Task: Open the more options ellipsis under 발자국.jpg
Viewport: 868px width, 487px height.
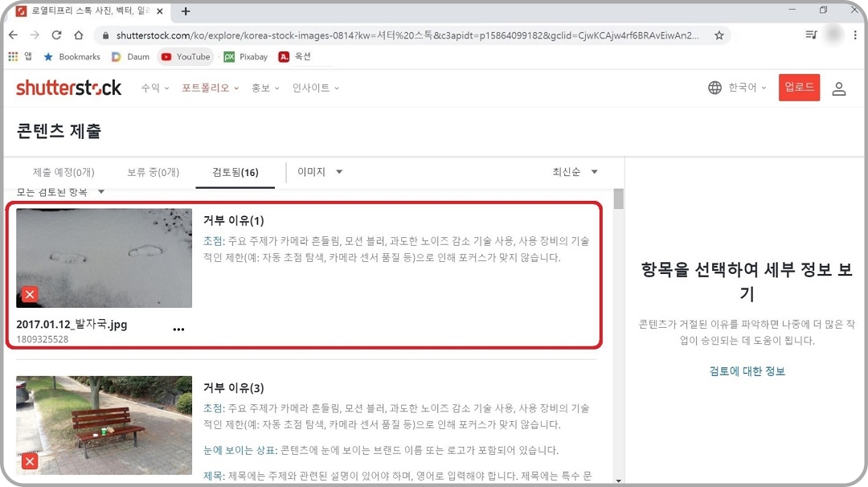Action: point(178,329)
